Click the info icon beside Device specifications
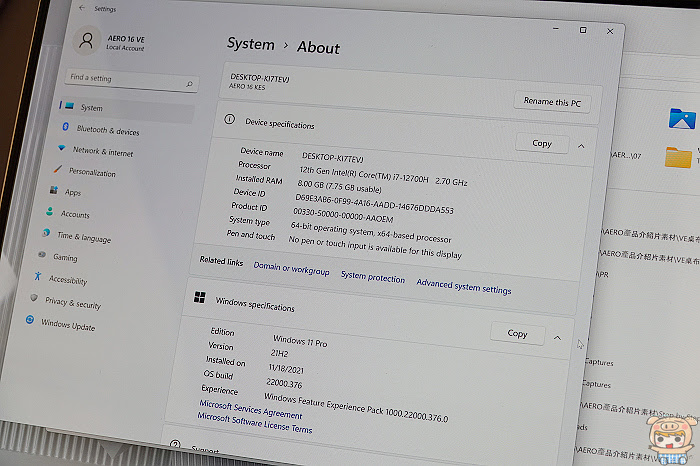Screen dimensions: 700x466 tap(229, 119)
